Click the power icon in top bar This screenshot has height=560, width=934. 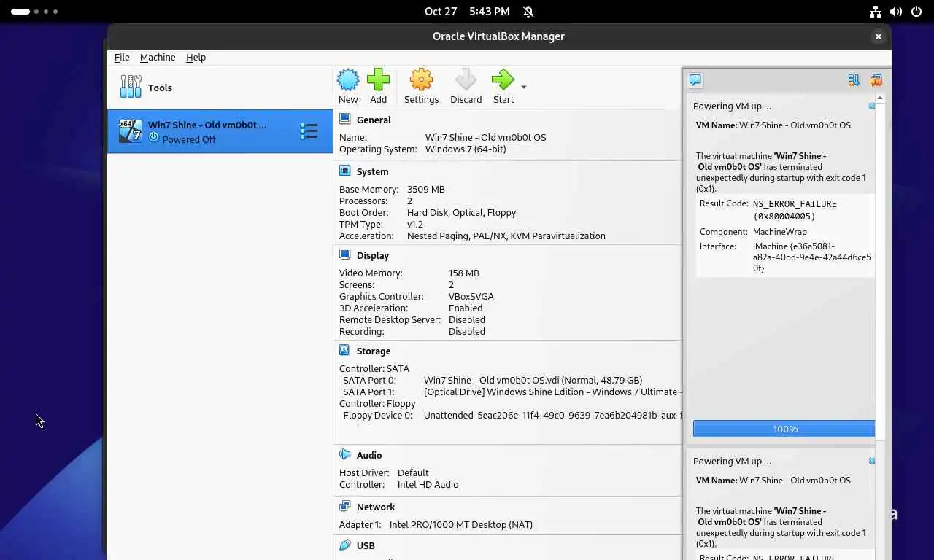(916, 12)
